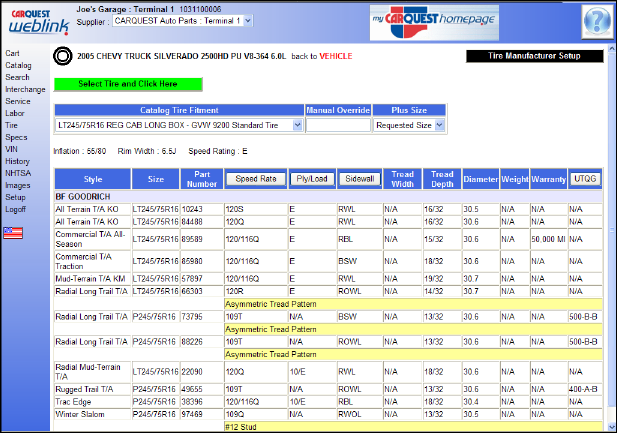This screenshot has height=433, width=617.
Task: Open Interchange from the sidebar
Action: pyautogui.click(x=25, y=89)
